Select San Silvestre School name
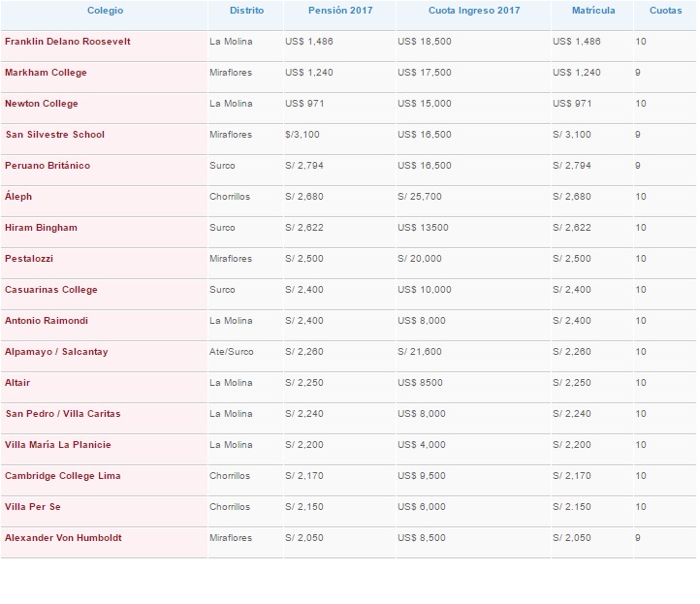Viewport: 700px width, 604px height. [55, 135]
